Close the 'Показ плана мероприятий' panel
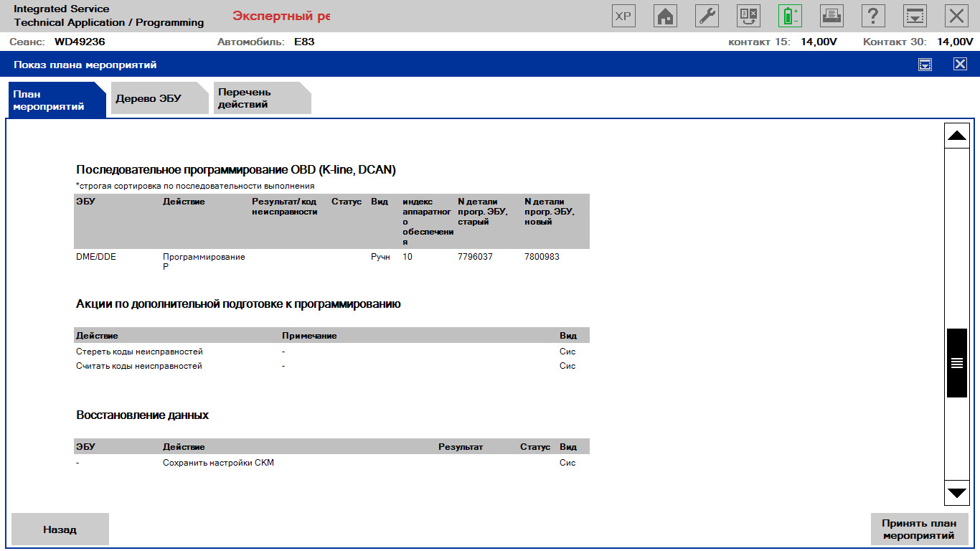 point(961,65)
